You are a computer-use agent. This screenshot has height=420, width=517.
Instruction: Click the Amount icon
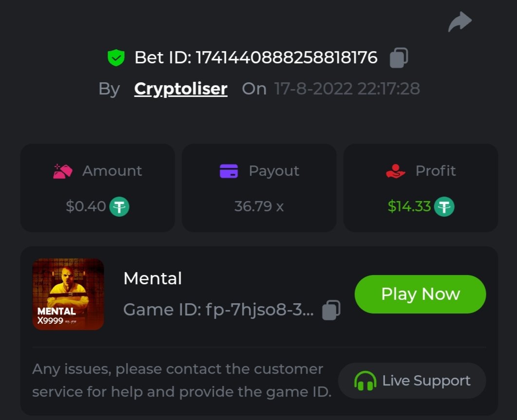pyautogui.click(x=63, y=171)
